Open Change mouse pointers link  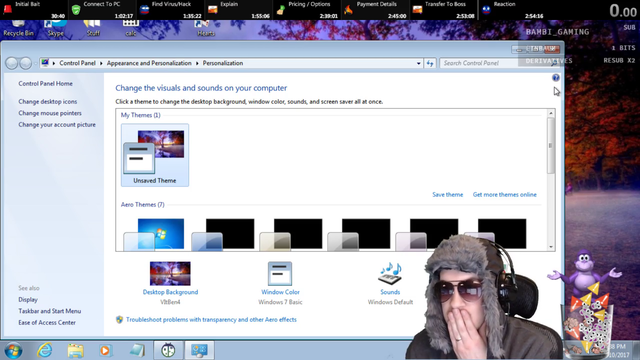tap(50, 113)
